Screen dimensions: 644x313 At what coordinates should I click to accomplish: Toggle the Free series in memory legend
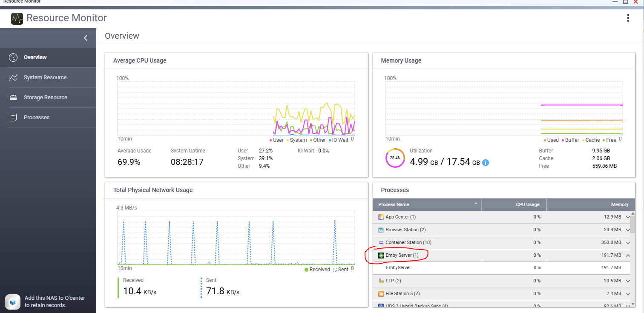pyautogui.click(x=609, y=140)
